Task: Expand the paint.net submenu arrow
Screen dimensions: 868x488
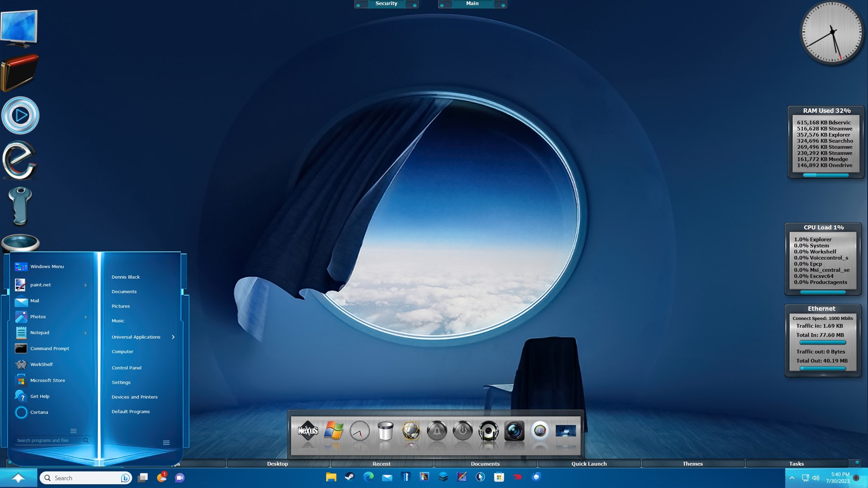Action: tap(85, 285)
